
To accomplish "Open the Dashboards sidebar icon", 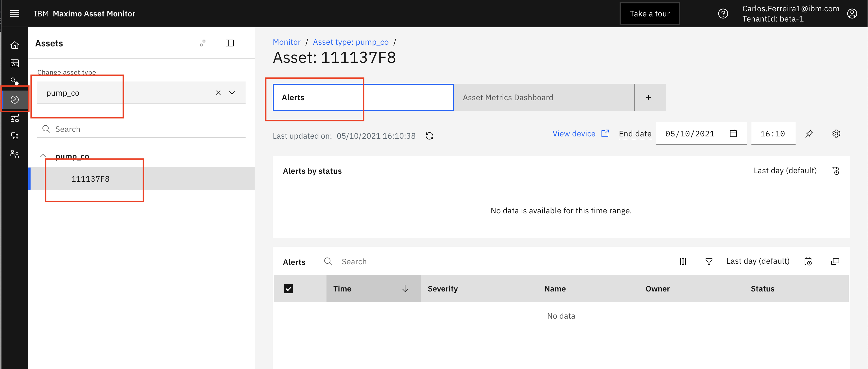I will pos(14,63).
